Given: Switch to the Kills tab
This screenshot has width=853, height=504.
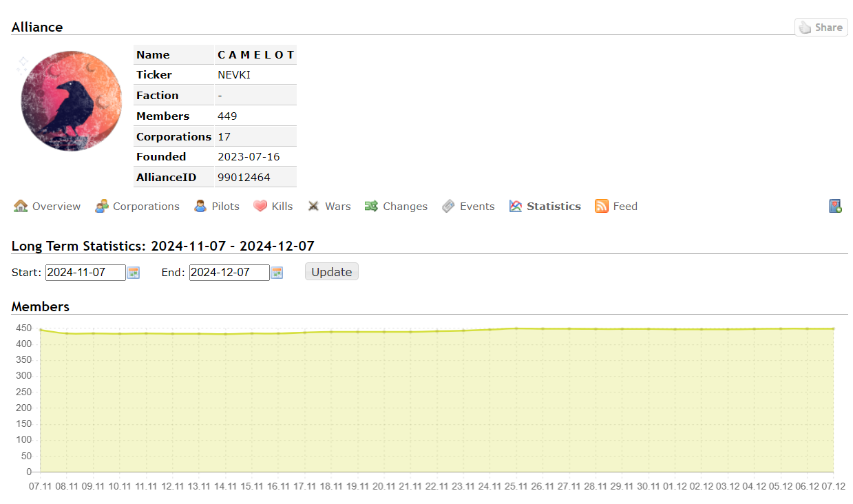Looking at the screenshot, I should tap(282, 206).
